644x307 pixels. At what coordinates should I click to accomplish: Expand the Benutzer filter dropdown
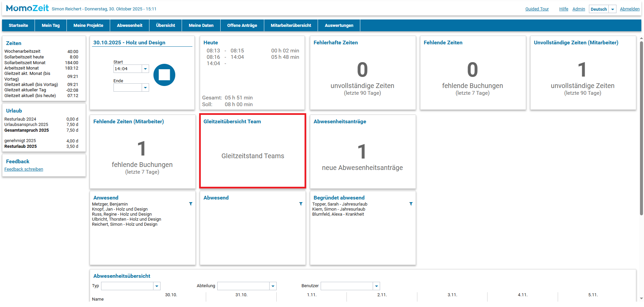376,286
